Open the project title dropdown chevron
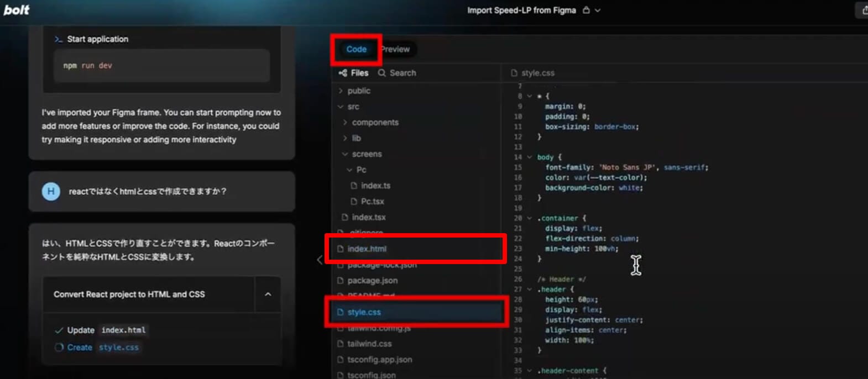This screenshot has height=379, width=868. [x=598, y=10]
